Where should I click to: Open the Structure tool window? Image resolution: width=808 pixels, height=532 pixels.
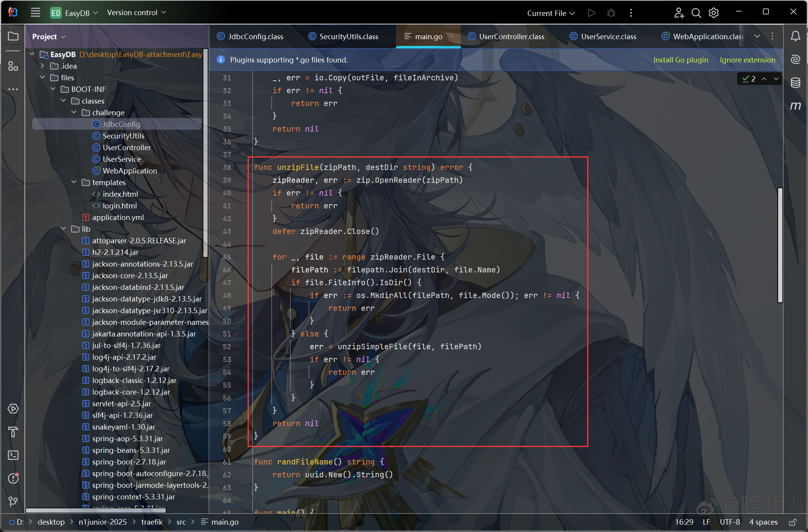tap(13, 66)
